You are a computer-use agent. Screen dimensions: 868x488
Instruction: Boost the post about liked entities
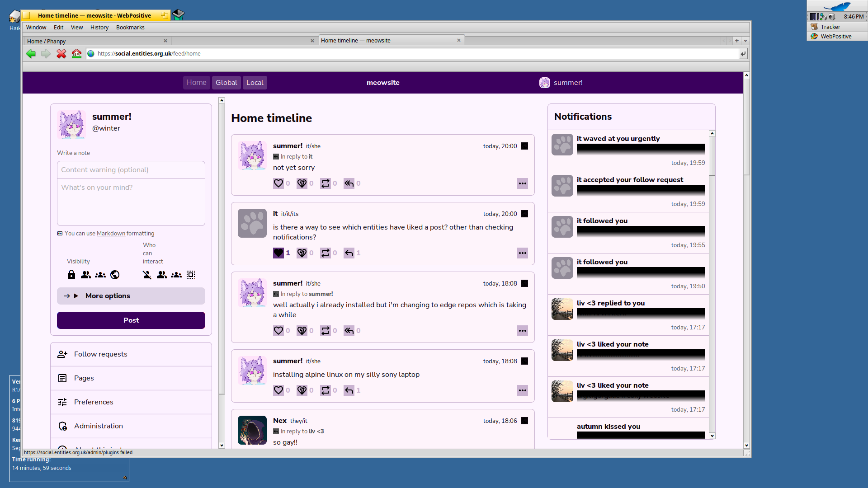pyautogui.click(x=325, y=253)
